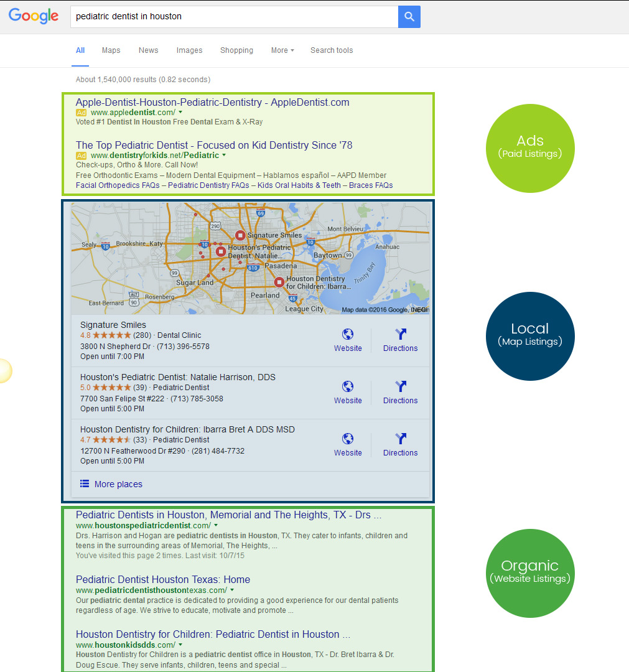Click the Houston area map thumbnail

point(250,258)
